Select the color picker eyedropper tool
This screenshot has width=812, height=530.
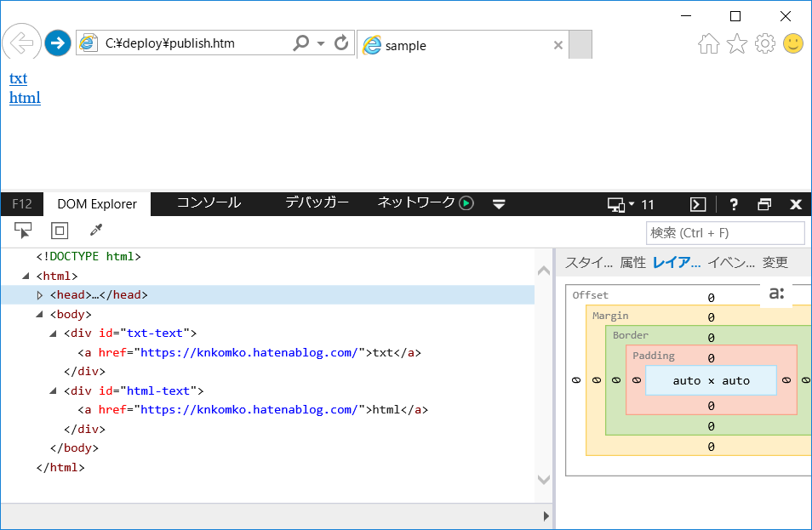[x=96, y=231]
